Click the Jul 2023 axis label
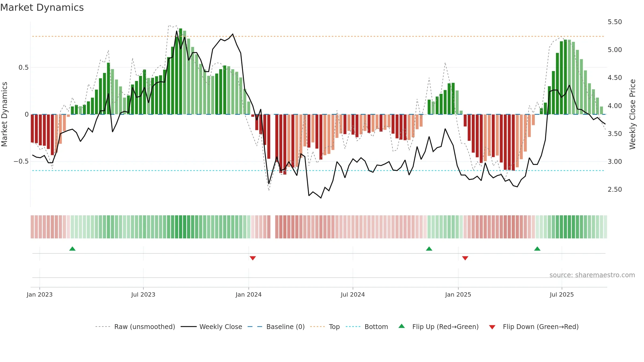 (143, 294)
